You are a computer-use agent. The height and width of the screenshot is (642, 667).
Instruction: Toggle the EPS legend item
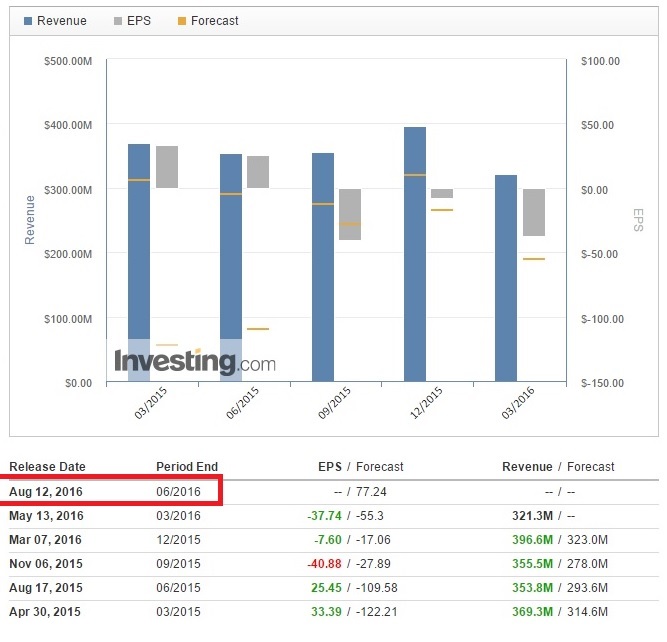[132, 21]
